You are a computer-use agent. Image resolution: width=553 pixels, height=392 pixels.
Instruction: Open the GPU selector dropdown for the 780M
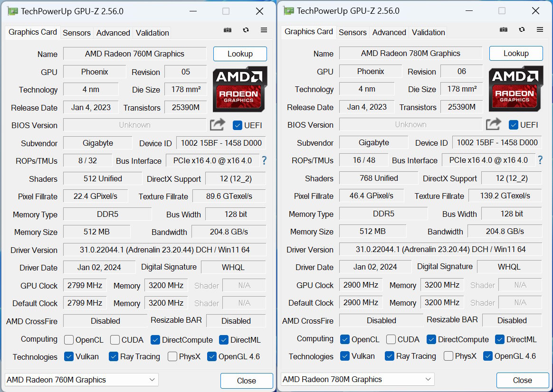356,379
